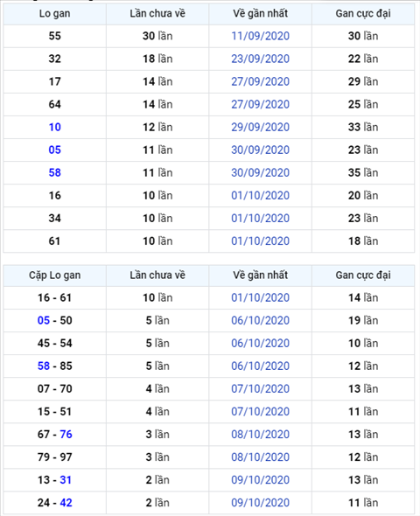Select blue 76 in pair 67 - 76
The height and width of the screenshot is (516, 420).
click(x=66, y=434)
